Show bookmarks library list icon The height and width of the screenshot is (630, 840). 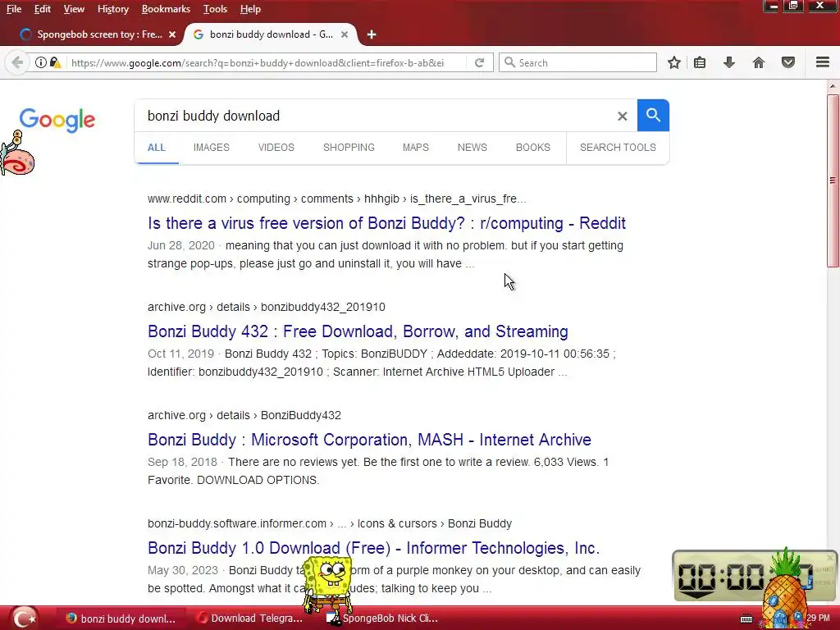(x=700, y=62)
